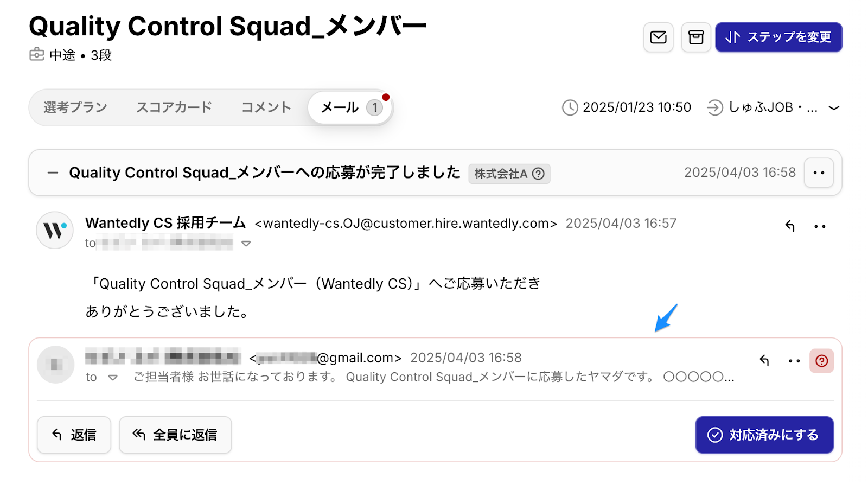Click the gmail sender avatar
The image size is (868, 484).
55,365
